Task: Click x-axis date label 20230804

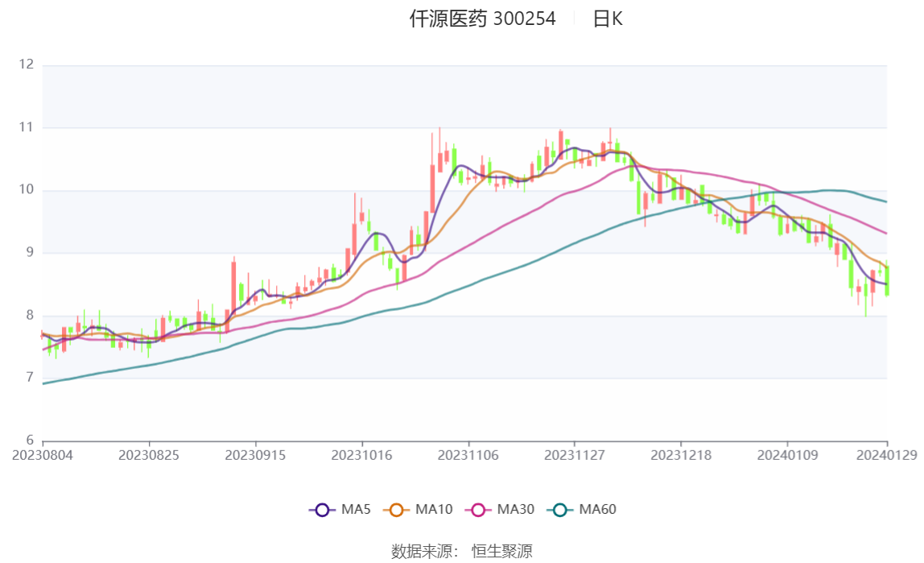Action: [43, 455]
